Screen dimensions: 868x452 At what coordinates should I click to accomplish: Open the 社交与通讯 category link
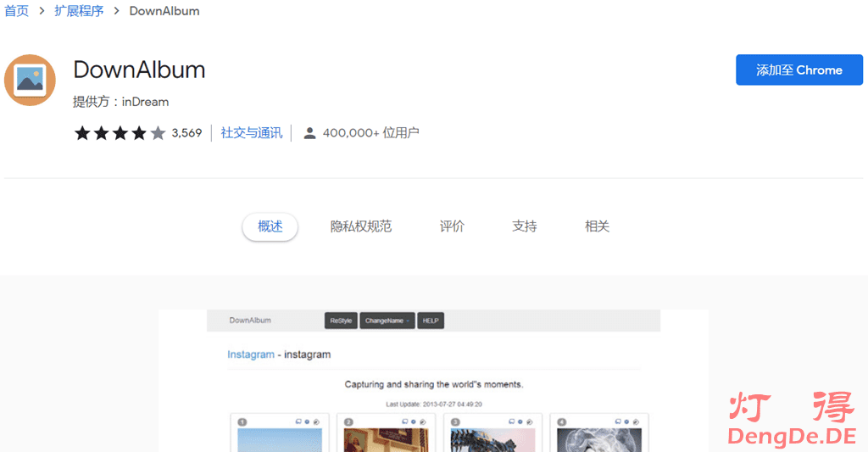coord(252,133)
